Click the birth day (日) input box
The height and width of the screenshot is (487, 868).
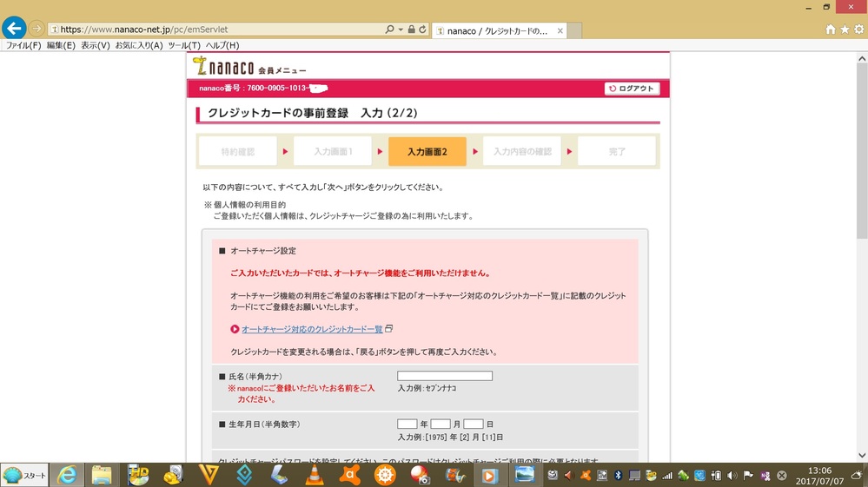coord(474,424)
